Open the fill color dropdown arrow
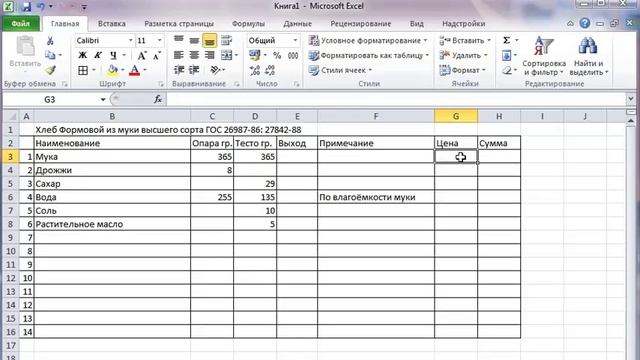The height and width of the screenshot is (360, 640). [122, 70]
